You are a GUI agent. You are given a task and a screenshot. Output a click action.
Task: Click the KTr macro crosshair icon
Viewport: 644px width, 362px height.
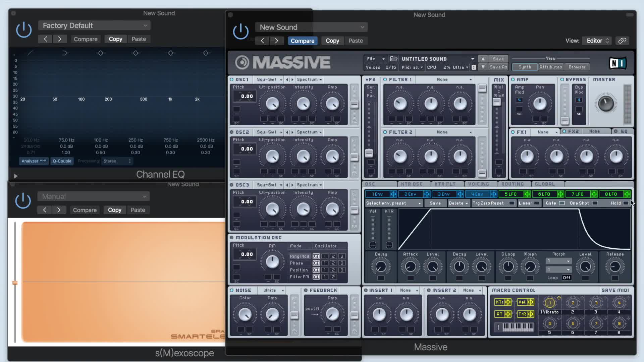coord(508,302)
